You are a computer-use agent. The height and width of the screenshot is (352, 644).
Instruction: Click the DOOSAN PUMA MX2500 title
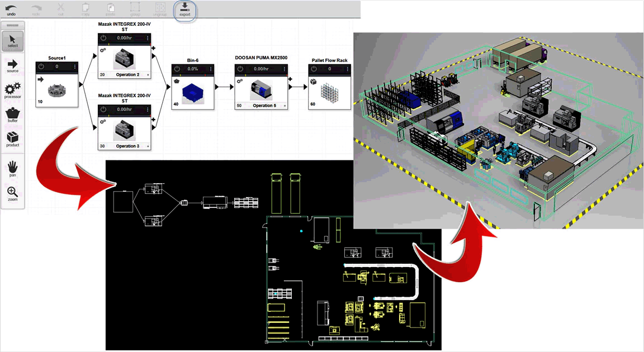click(261, 58)
